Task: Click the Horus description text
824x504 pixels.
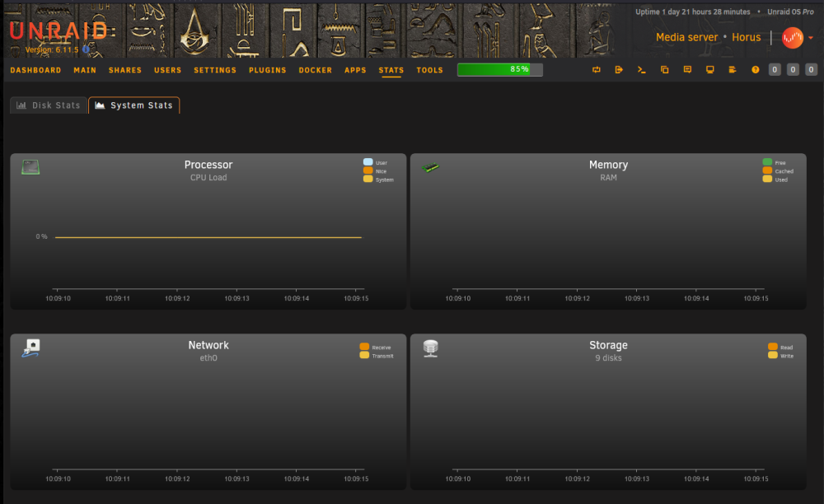Action: tap(747, 37)
